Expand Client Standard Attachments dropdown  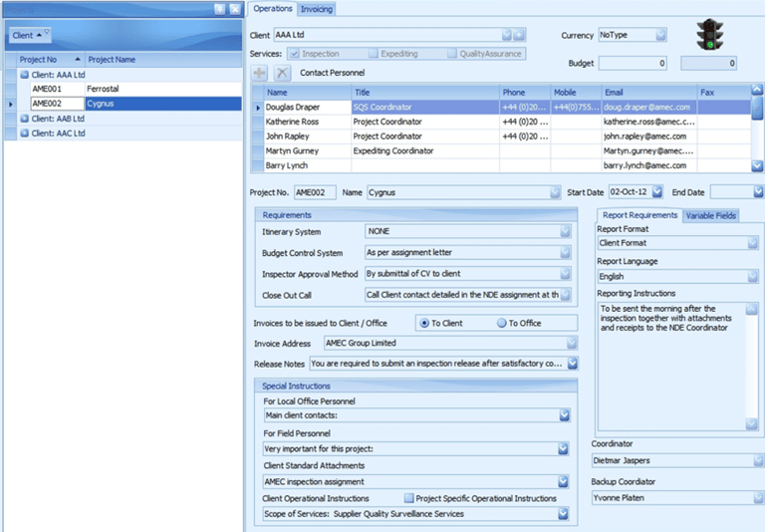[563, 482]
